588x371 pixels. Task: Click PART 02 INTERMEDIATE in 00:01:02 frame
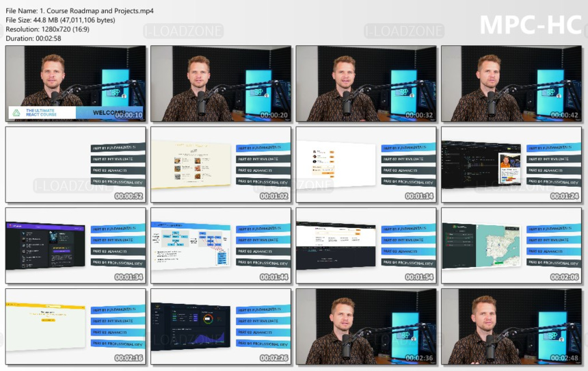click(263, 159)
